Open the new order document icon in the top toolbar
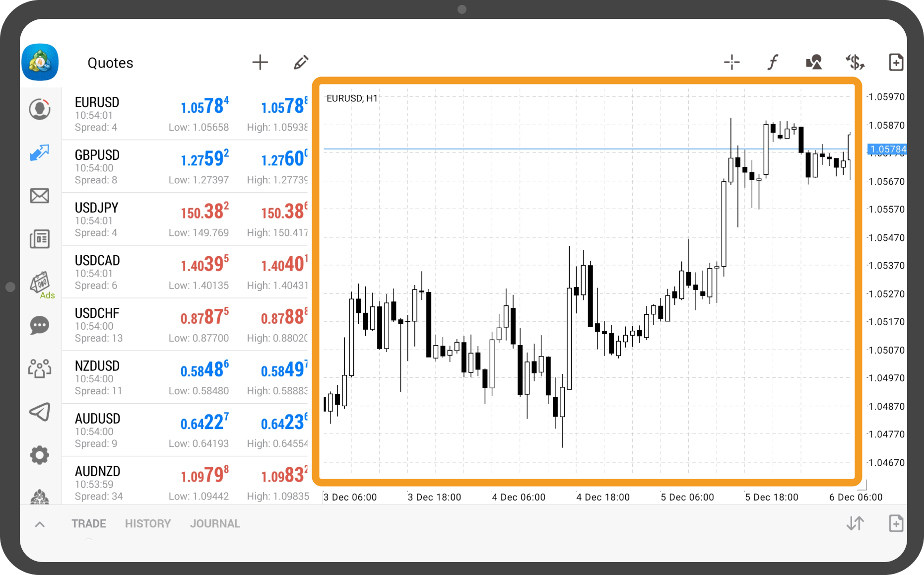Viewport: 924px width, 575px height. [896, 63]
